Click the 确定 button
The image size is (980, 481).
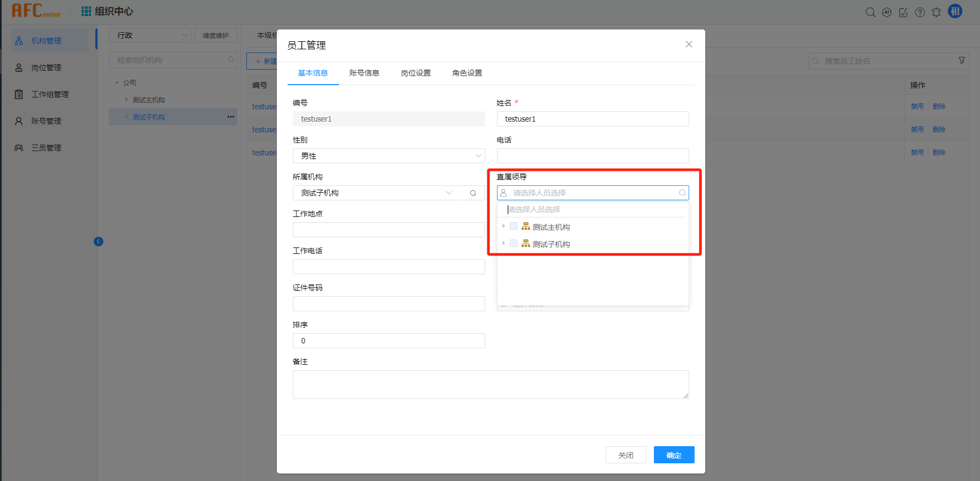pyautogui.click(x=674, y=455)
